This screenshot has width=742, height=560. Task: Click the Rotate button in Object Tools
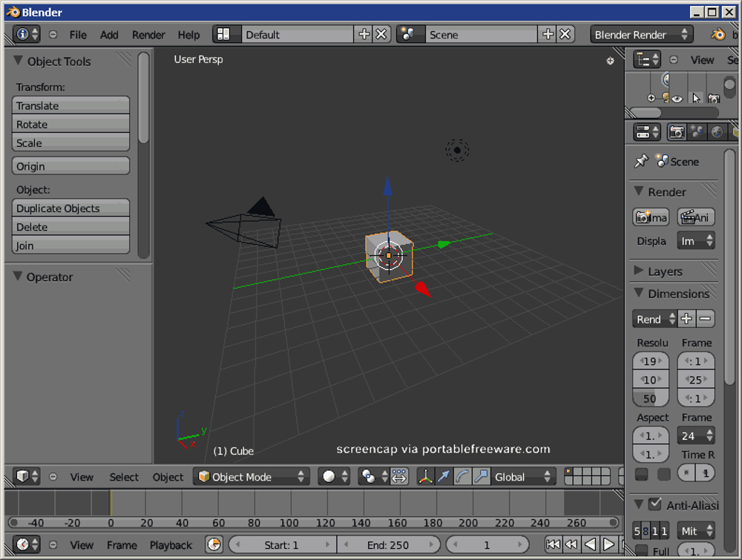coord(71,124)
